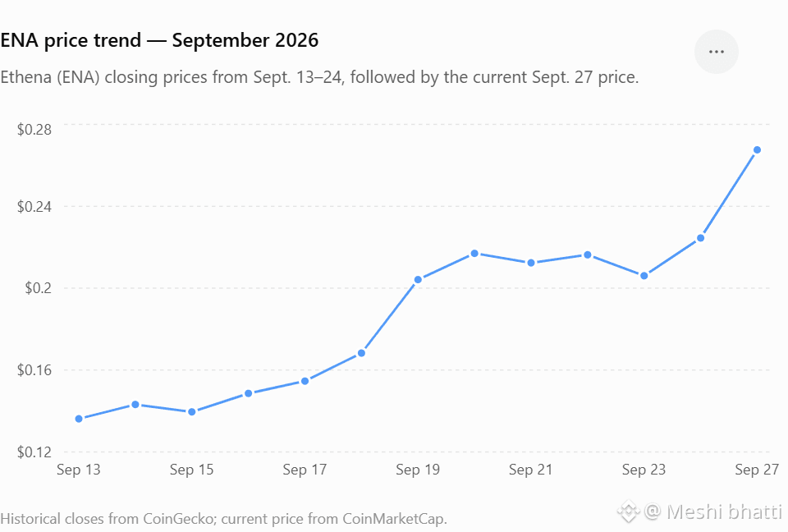Select the Sep 16 data point
Image resolution: width=788 pixels, height=532 pixels.
pos(248,393)
